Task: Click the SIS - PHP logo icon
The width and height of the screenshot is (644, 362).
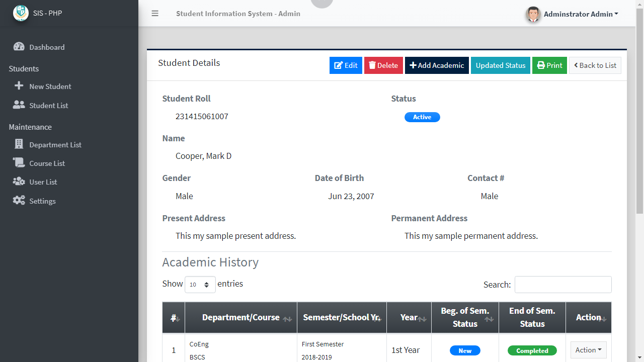Action: (x=21, y=13)
